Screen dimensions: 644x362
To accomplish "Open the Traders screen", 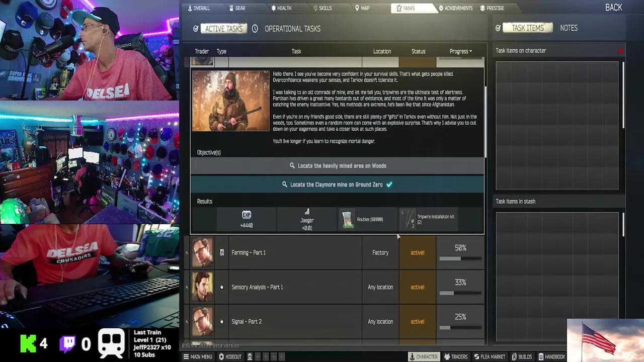I will [456, 356].
